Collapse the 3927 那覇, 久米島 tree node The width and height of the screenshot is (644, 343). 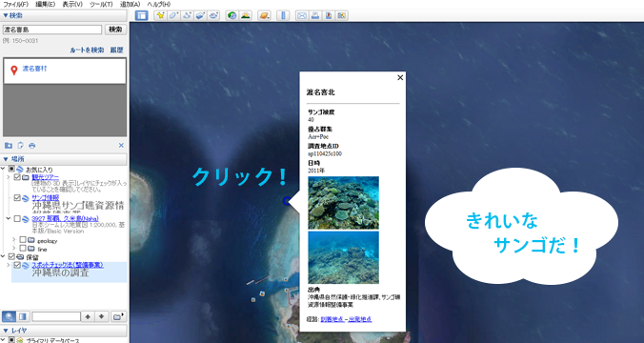click(9, 218)
